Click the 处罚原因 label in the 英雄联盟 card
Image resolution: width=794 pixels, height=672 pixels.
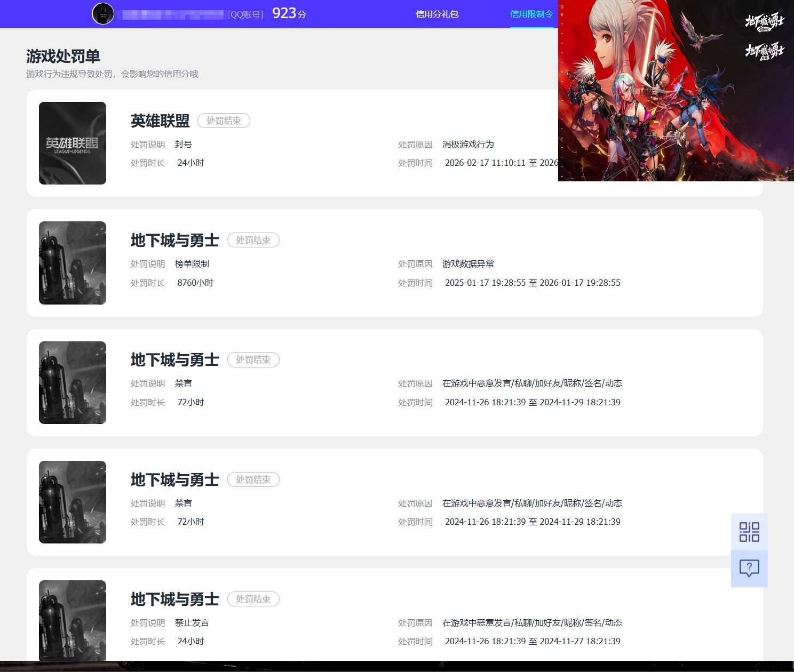tap(415, 145)
